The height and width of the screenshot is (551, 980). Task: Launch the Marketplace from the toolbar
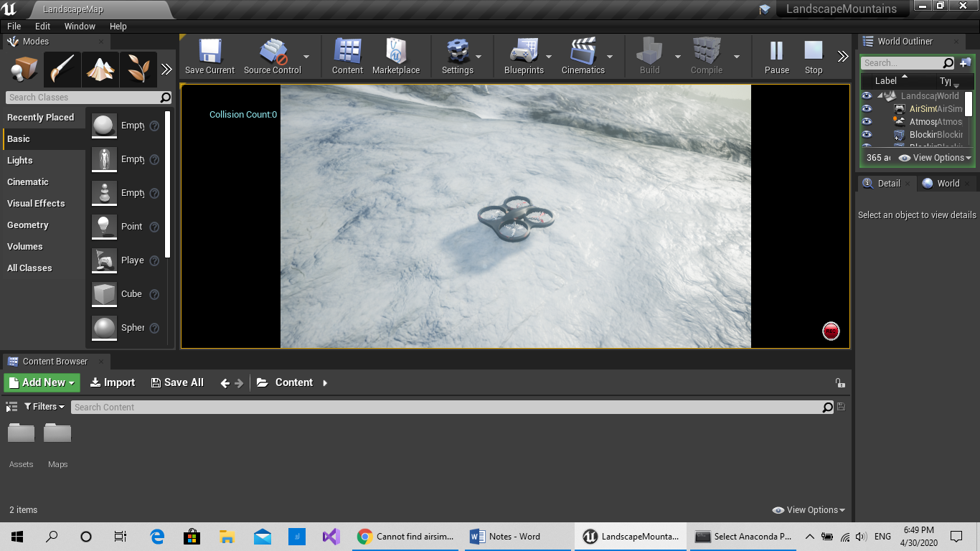396,56
